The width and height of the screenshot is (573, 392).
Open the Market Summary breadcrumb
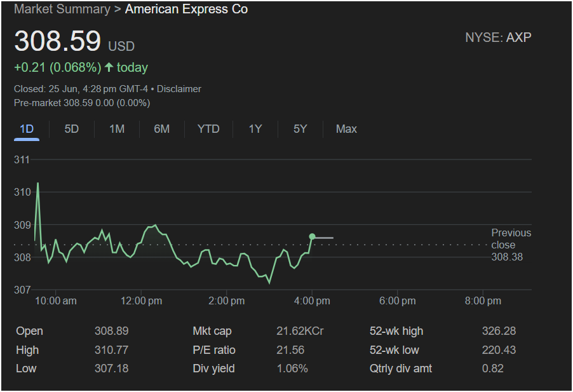[x=62, y=9]
